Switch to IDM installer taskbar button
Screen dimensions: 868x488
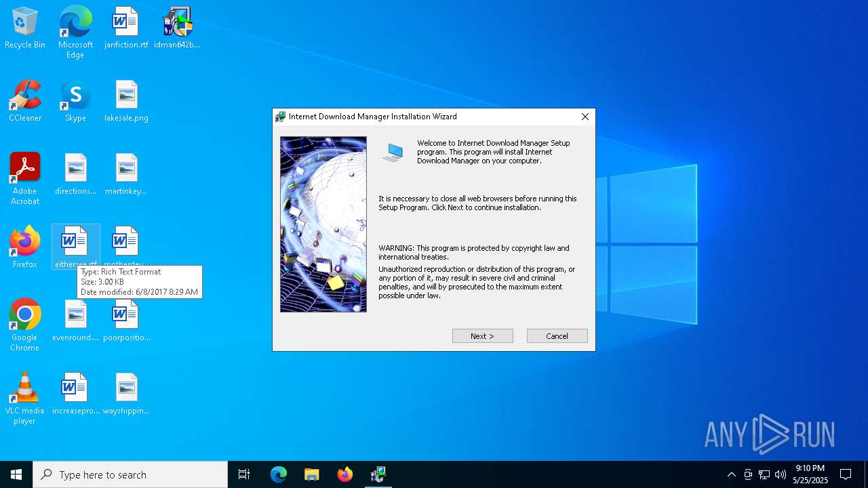378,474
